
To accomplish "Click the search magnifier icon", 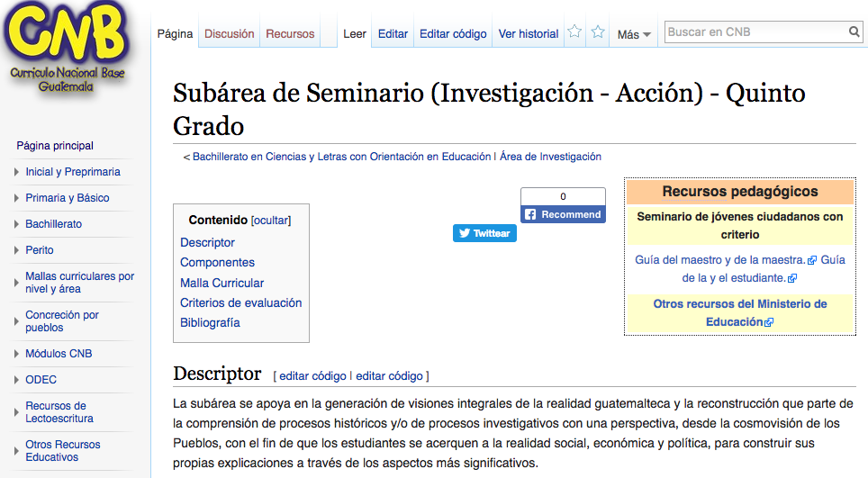I will pyautogui.click(x=854, y=32).
